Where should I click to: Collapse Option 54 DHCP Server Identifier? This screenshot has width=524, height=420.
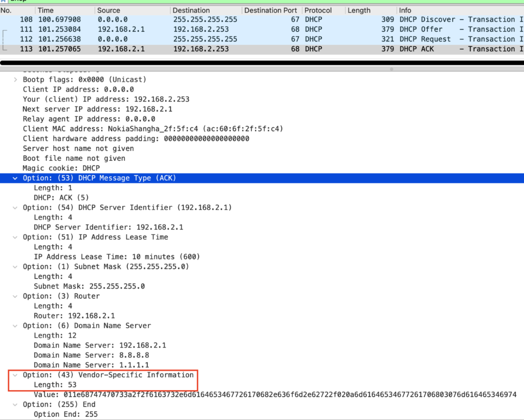pyautogui.click(x=15, y=207)
